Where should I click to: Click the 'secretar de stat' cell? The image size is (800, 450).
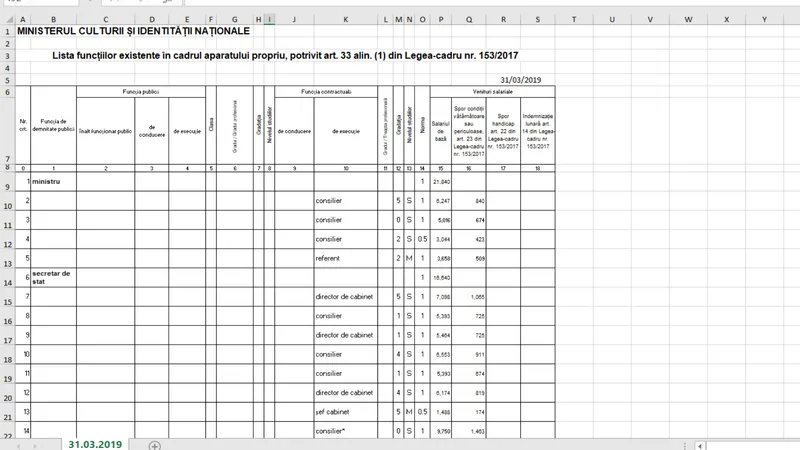[54, 278]
